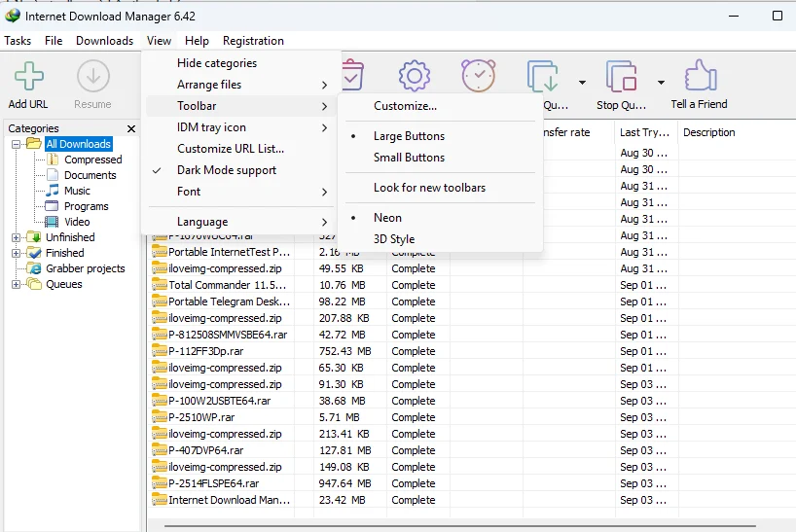Click the Unfinished folder icon
Viewport: 796px width, 532px height.
(34, 237)
